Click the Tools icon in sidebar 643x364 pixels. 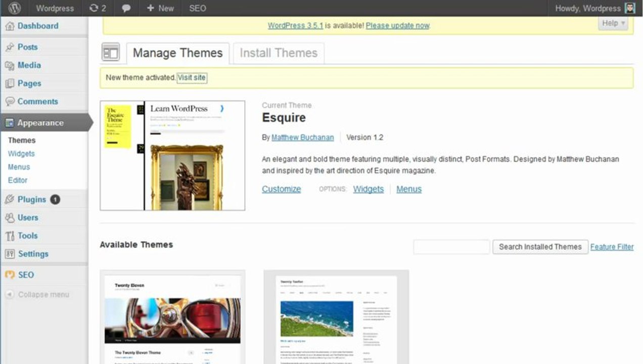coord(10,236)
